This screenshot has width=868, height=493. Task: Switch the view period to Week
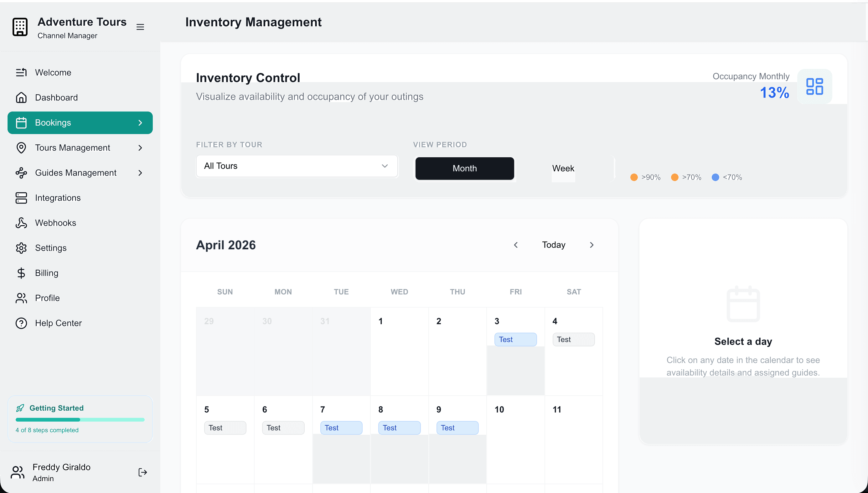click(563, 168)
